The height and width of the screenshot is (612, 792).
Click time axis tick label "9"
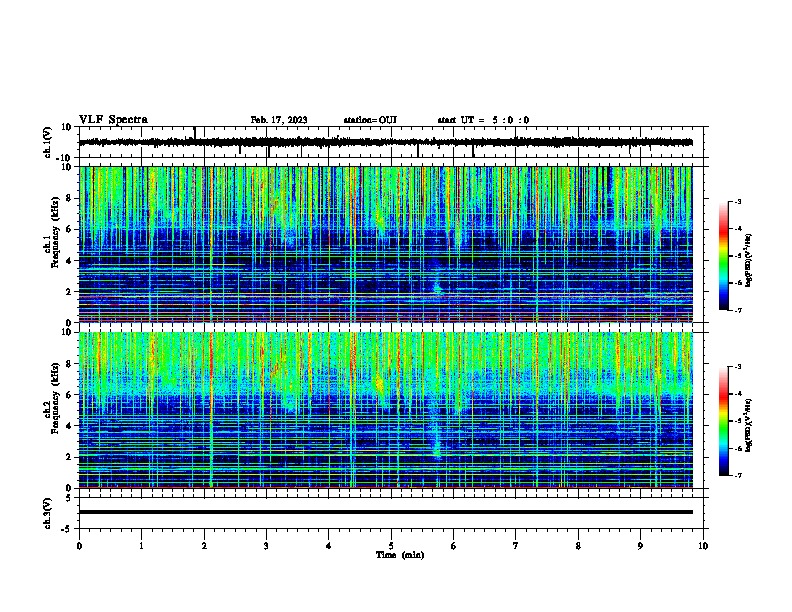tap(640, 546)
